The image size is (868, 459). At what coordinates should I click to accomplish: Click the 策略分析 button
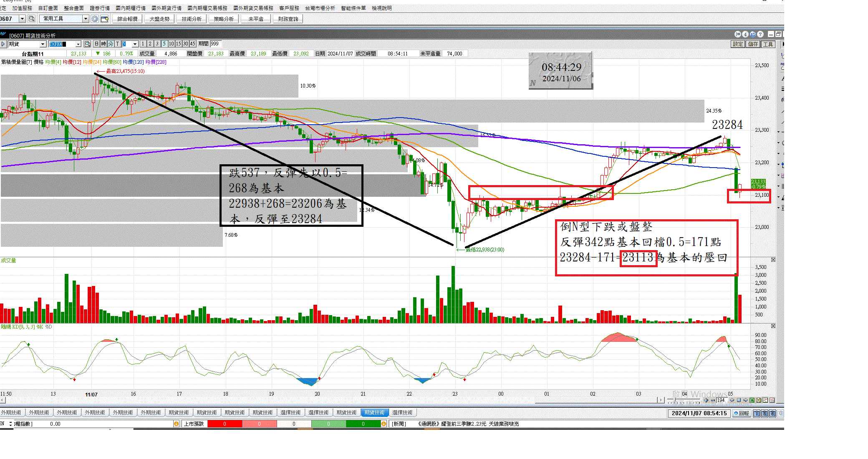224,19
